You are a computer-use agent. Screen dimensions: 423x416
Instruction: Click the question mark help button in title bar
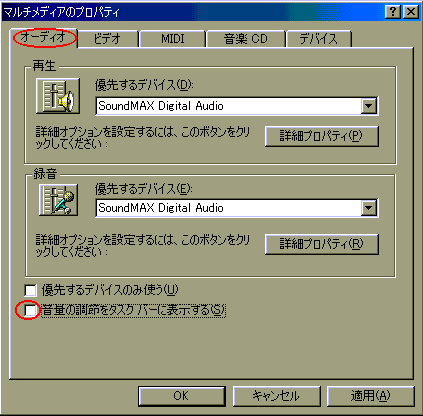tap(393, 12)
